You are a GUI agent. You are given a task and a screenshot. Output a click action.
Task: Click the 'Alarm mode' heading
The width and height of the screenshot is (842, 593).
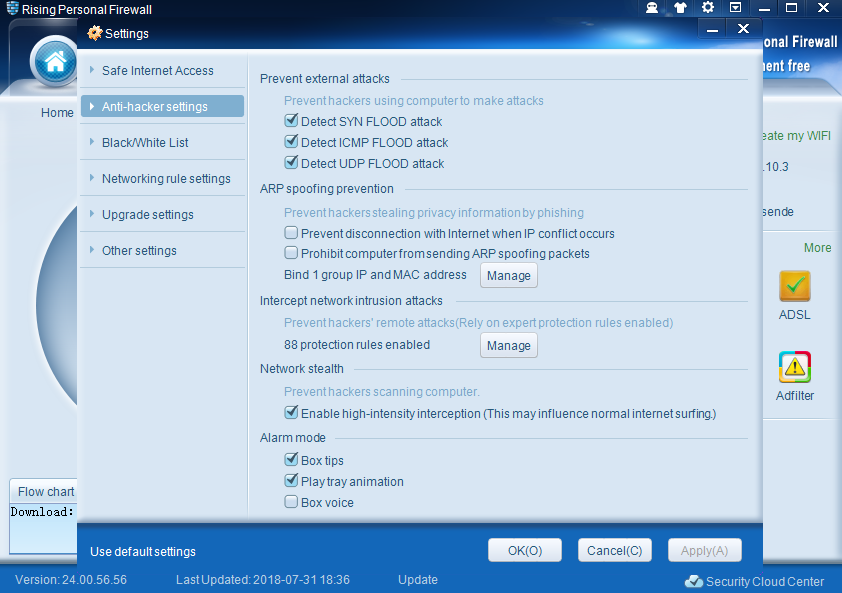coord(292,437)
